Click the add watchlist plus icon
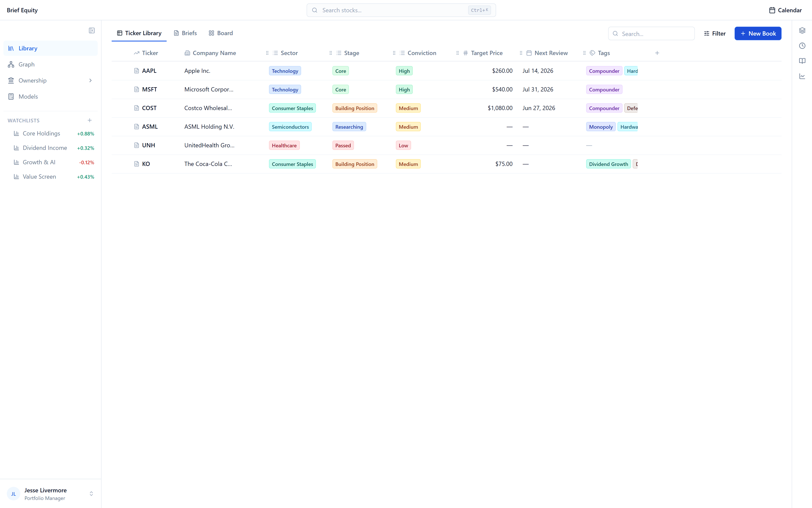This screenshot has width=812, height=508. tap(90, 120)
